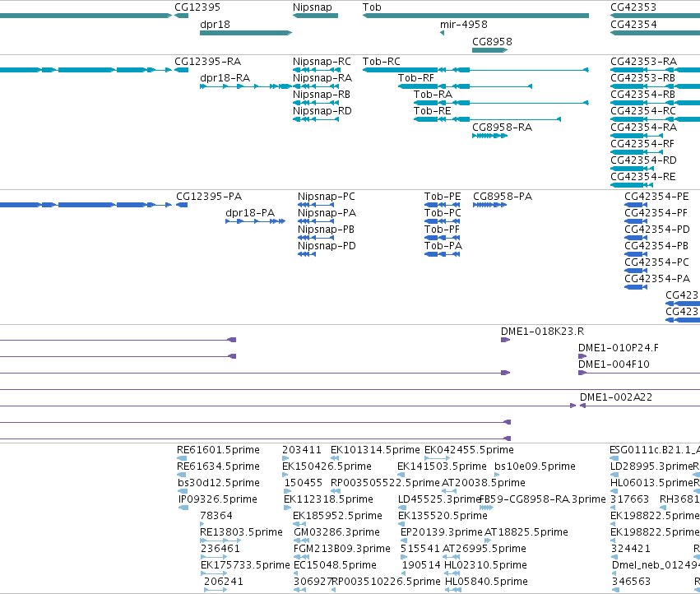Click the Tob-PA protein label
This screenshot has height=594, width=700.
pyautogui.click(x=443, y=247)
